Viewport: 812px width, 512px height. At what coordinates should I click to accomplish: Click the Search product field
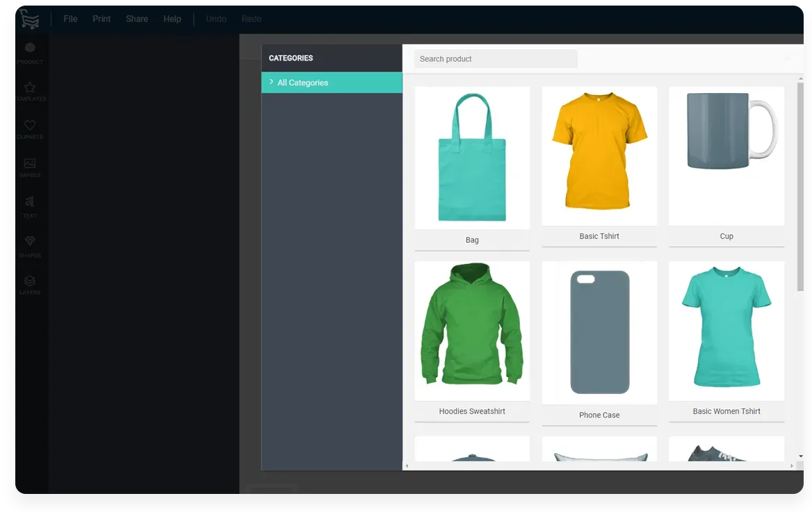pyautogui.click(x=496, y=59)
